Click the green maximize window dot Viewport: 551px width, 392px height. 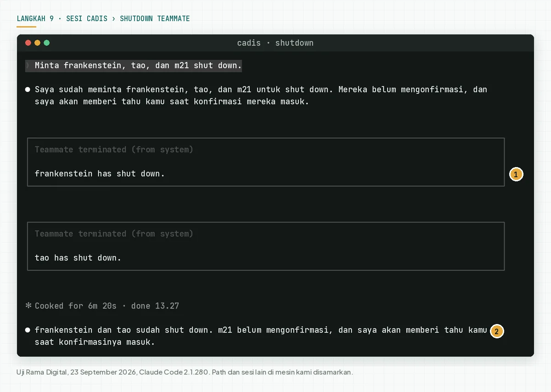[46, 43]
